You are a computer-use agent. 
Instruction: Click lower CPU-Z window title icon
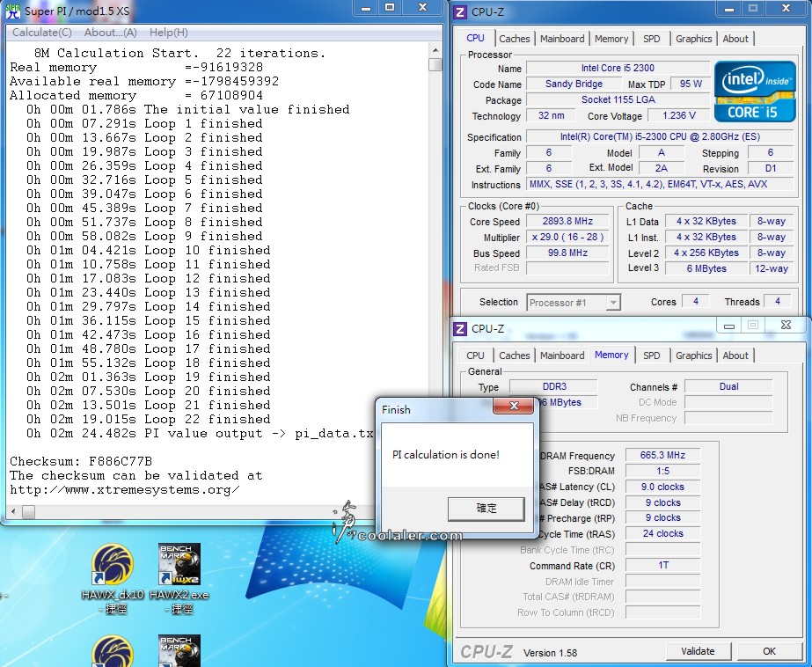tap(459, 328)
